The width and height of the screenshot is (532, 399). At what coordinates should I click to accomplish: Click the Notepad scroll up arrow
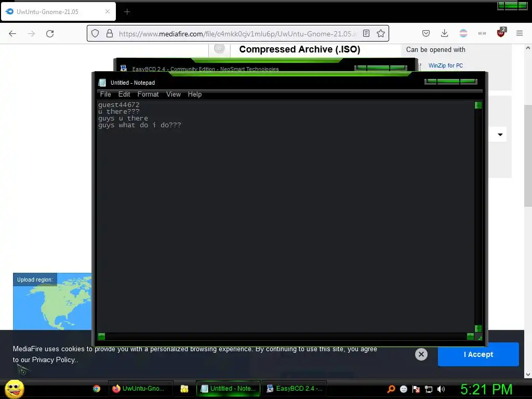[x=478, y=105]
